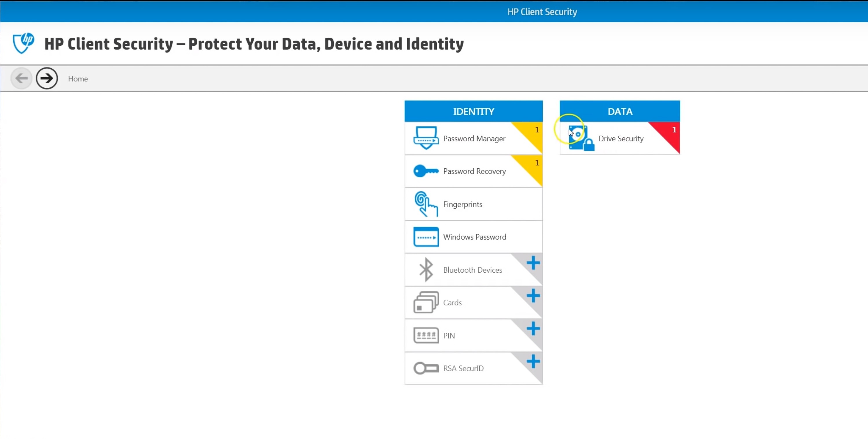Add a card using plus icon
The width and height of the screenshot is (868, 439).
[533, 296]
